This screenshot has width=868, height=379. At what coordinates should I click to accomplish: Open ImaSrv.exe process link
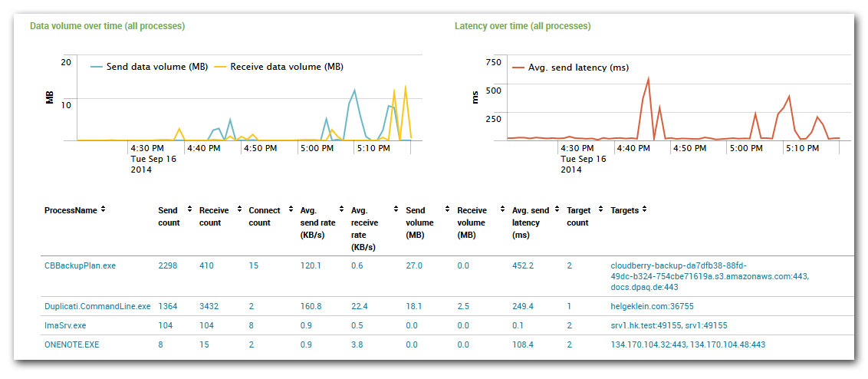[x=65, y=325]
